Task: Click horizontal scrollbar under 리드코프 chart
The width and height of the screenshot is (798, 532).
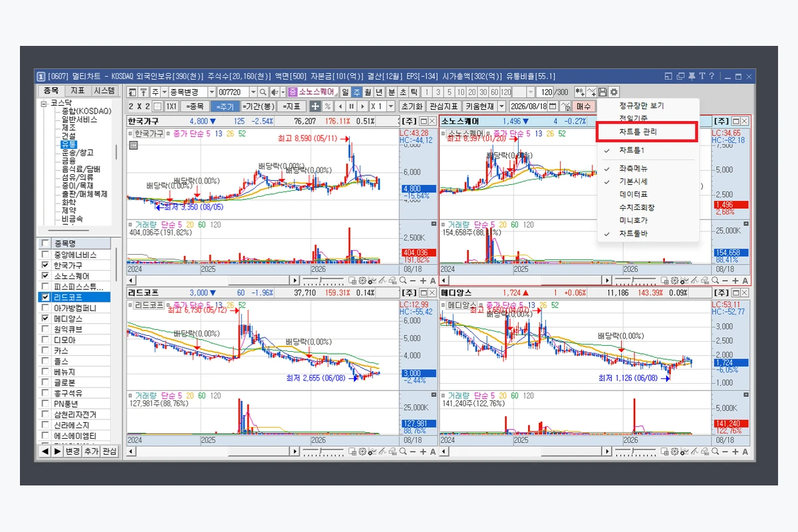Action: tap(213, 452)
